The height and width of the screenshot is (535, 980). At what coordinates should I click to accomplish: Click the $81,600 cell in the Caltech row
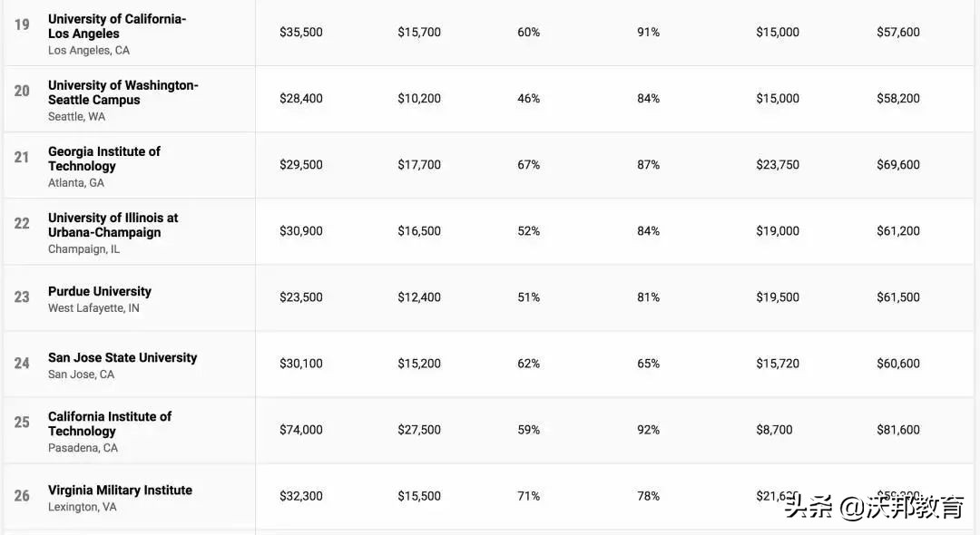[897, 430]
